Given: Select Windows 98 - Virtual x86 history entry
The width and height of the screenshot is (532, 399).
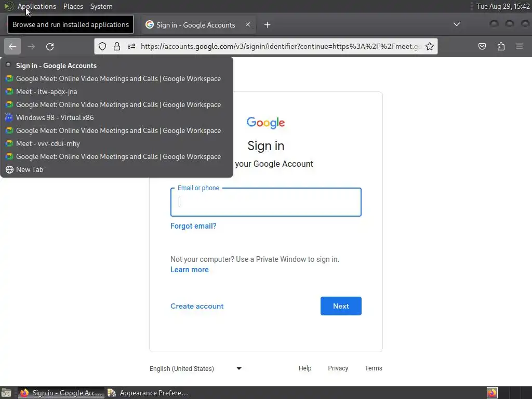Looking at the screenshot, I should pyautogui.click(x=117, y=117).
